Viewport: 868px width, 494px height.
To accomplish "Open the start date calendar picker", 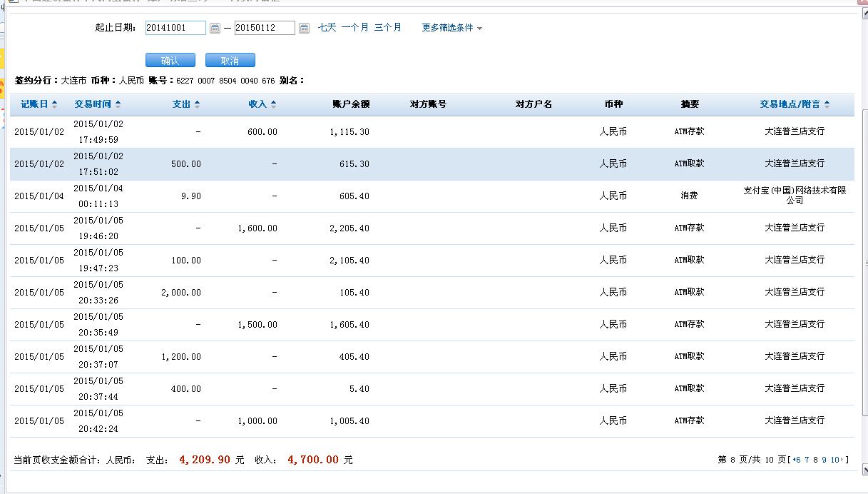I will 215,28.
